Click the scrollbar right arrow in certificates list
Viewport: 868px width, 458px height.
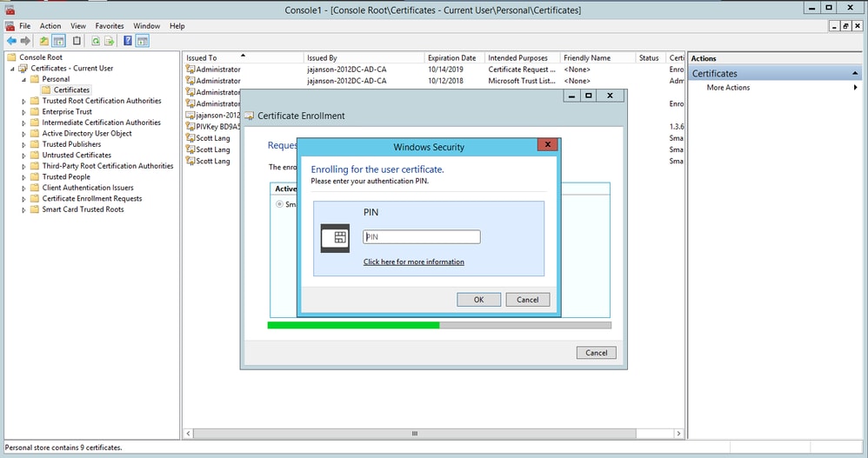(x=678, y=434)
